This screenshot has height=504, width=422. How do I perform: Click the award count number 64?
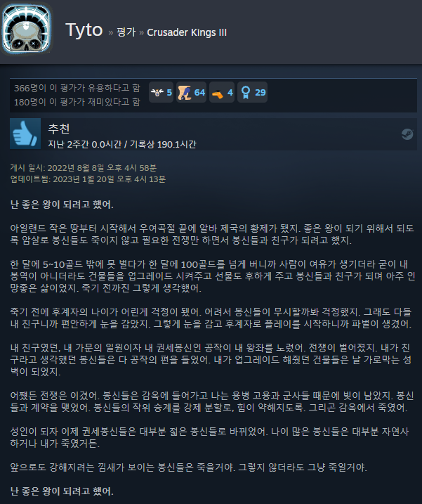pyautogui.click(x=199, y=93)
